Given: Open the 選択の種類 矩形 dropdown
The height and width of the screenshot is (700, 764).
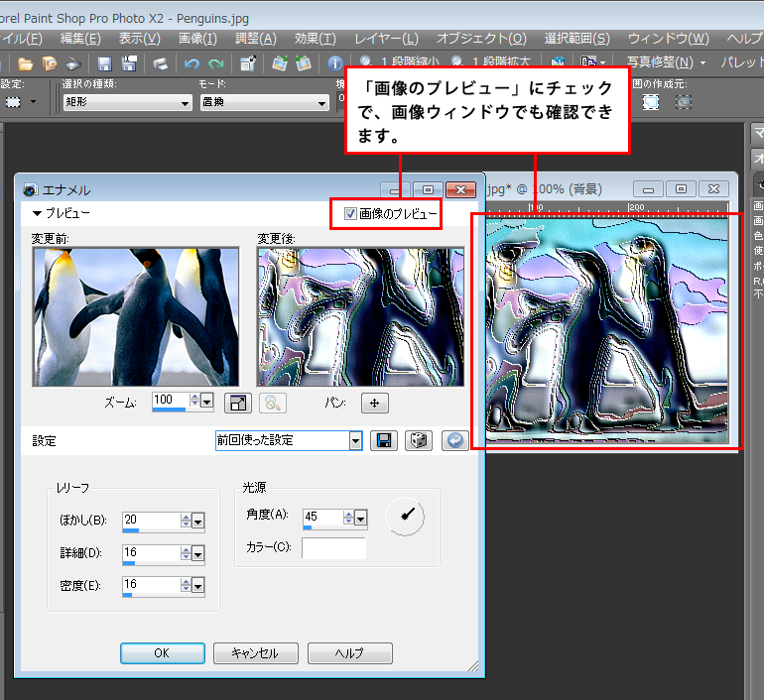Looking at the screenshot, I should point(128,102).
